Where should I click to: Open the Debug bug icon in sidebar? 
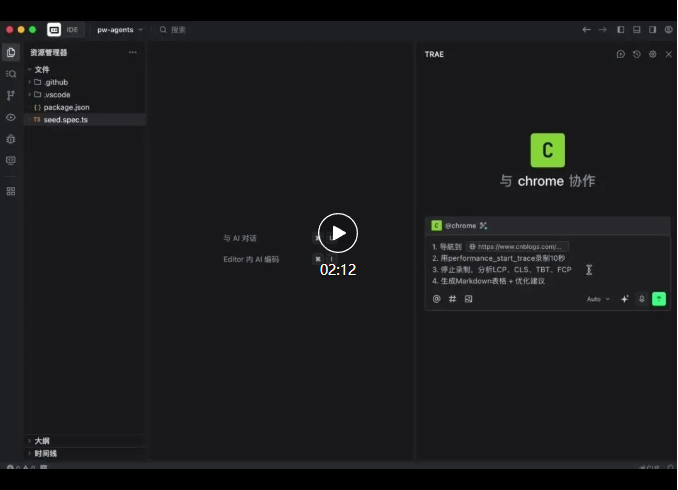tap(11, 139)
